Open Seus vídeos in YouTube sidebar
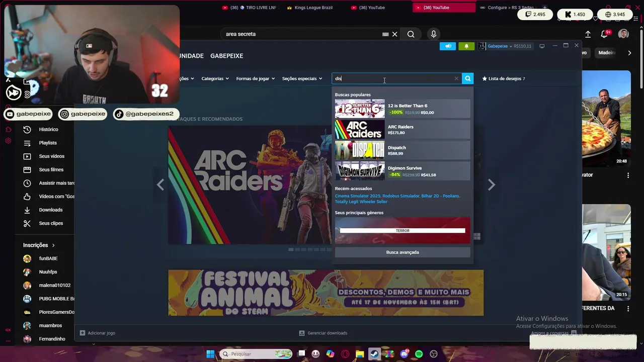The image size is (644, 362). tap(51, 156)
